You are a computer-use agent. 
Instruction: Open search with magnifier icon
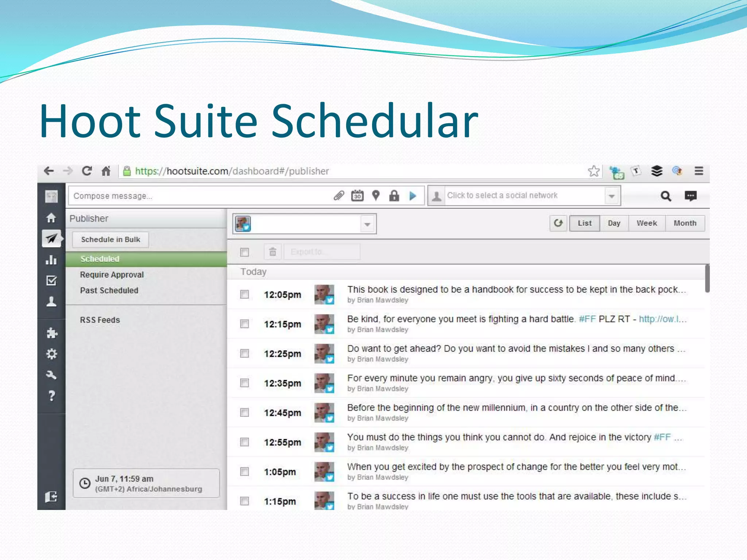(666, 196)
